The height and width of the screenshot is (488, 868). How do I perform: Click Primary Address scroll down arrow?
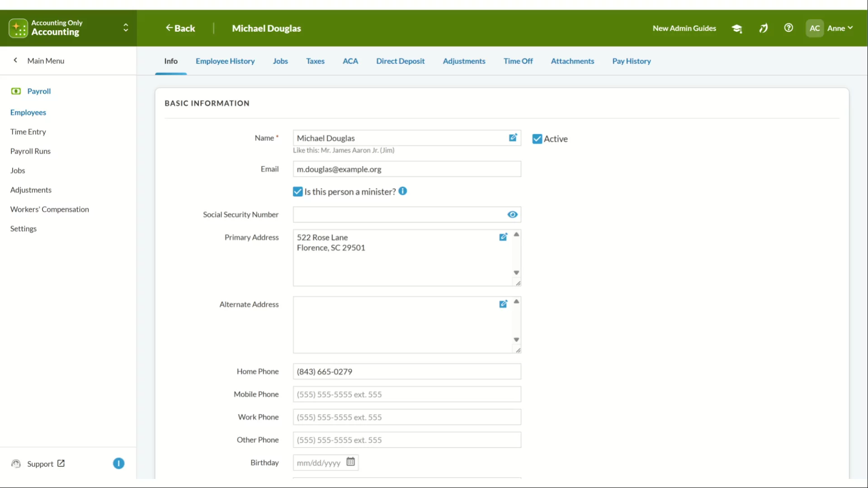tap(516, 272)
